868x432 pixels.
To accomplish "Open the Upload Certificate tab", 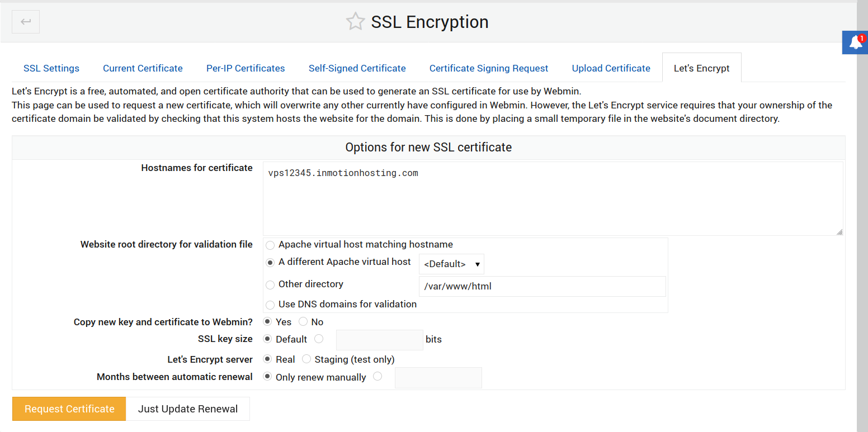I will 611,68.
